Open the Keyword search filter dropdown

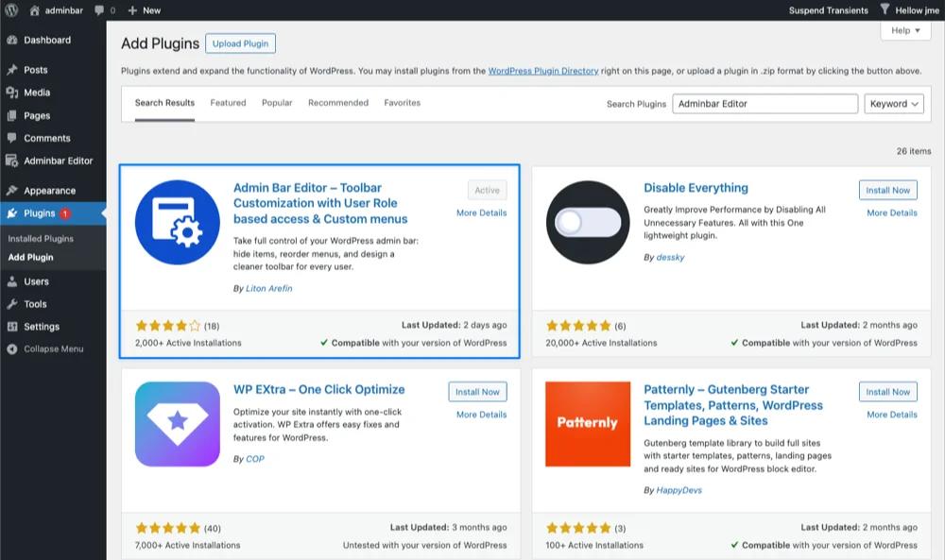tap(892, 104)
